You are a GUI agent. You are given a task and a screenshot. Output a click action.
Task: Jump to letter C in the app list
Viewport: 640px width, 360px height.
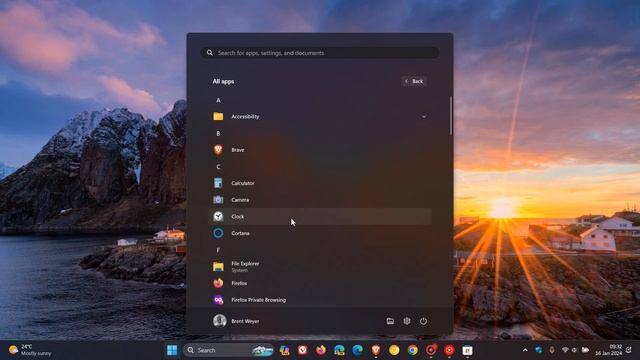pos(218,167)
